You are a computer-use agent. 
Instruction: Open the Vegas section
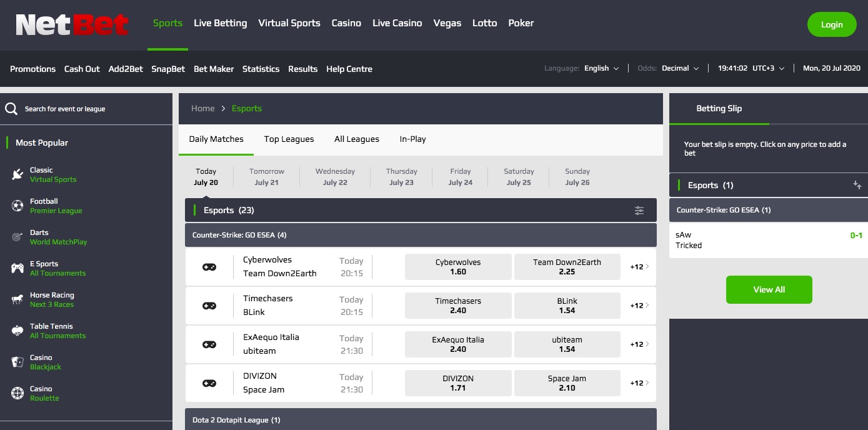tap(447, 23)
